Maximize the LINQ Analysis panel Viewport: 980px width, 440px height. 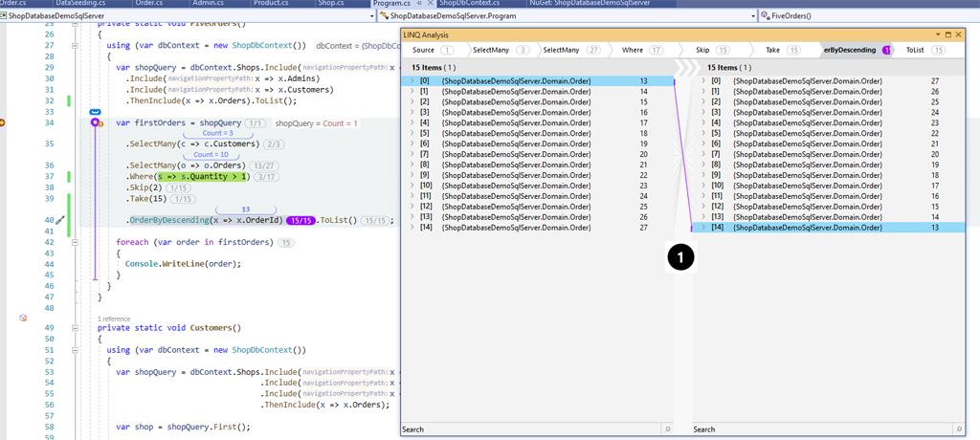coord(947,35)
